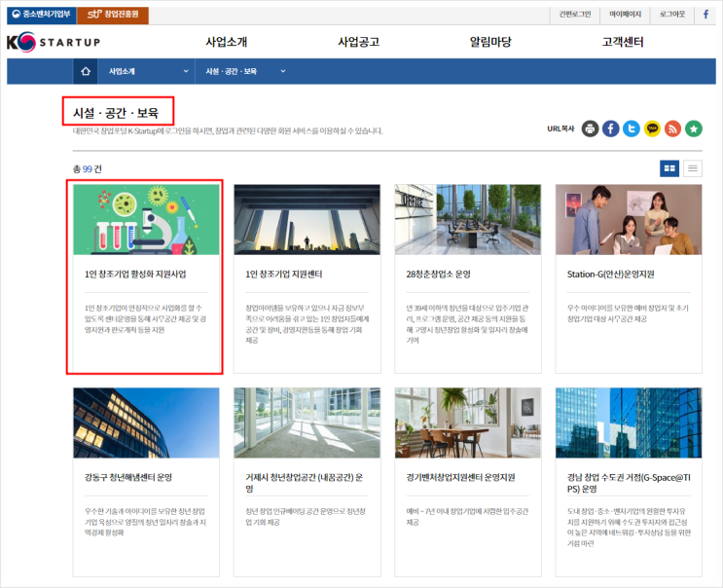This screenshot has height=588, width=723.
Task: Click the 로그아웃 link
Action: [x=672, y=15]
